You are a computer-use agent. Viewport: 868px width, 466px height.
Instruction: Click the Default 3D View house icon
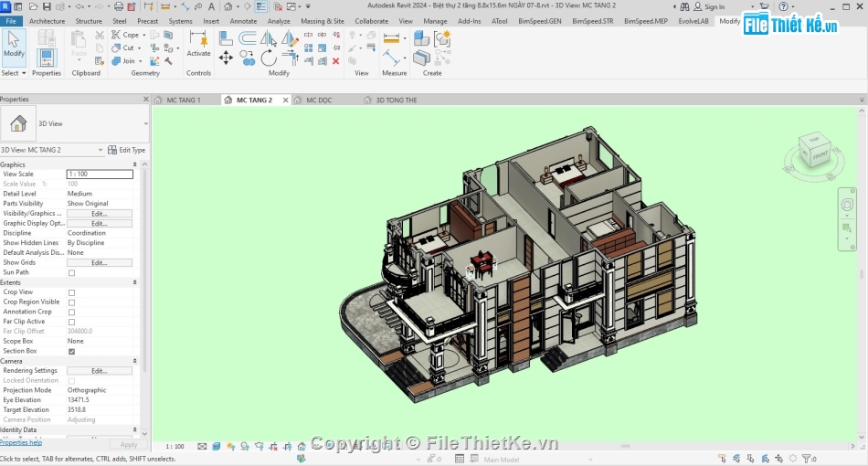point(228,6)
